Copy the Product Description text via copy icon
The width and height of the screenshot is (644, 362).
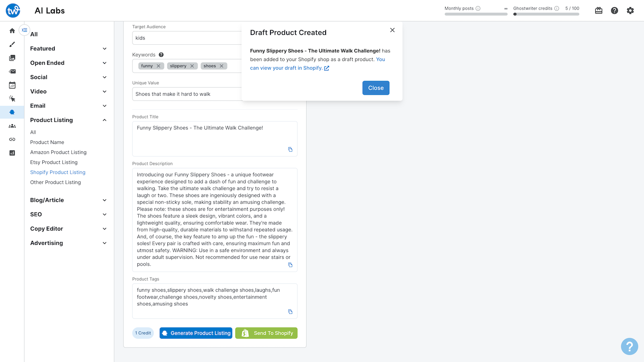pos(290,265)
